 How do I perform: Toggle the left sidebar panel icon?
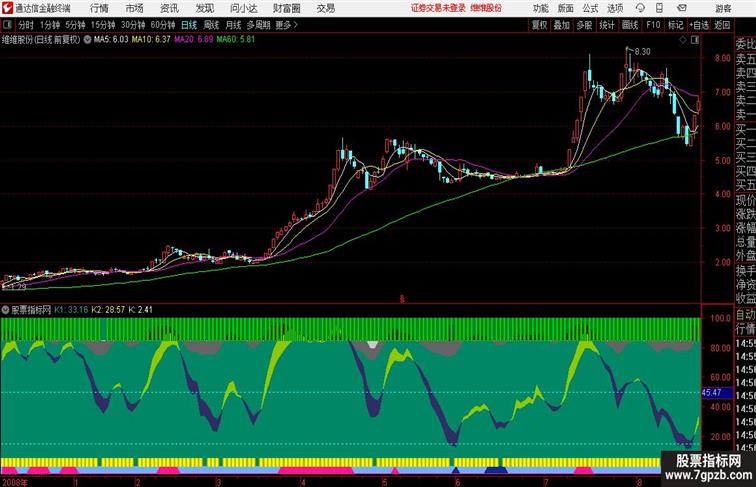click(x=7, y=25)
